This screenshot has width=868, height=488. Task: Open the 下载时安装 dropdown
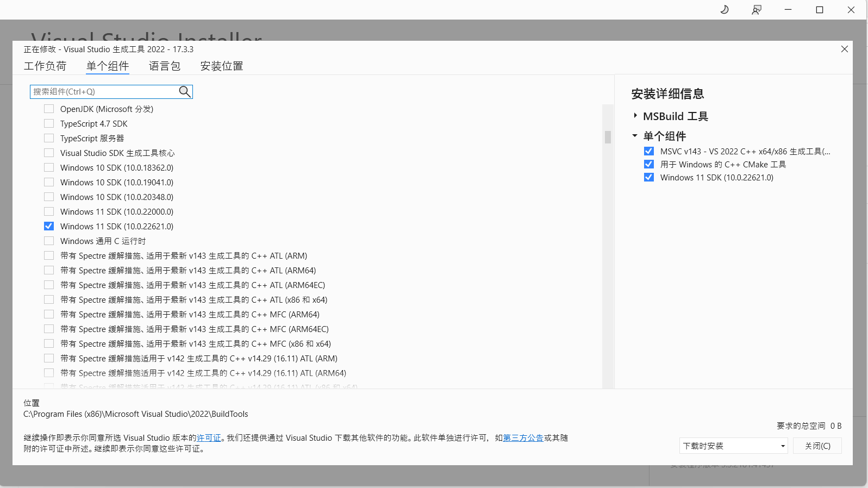point(734,446)
